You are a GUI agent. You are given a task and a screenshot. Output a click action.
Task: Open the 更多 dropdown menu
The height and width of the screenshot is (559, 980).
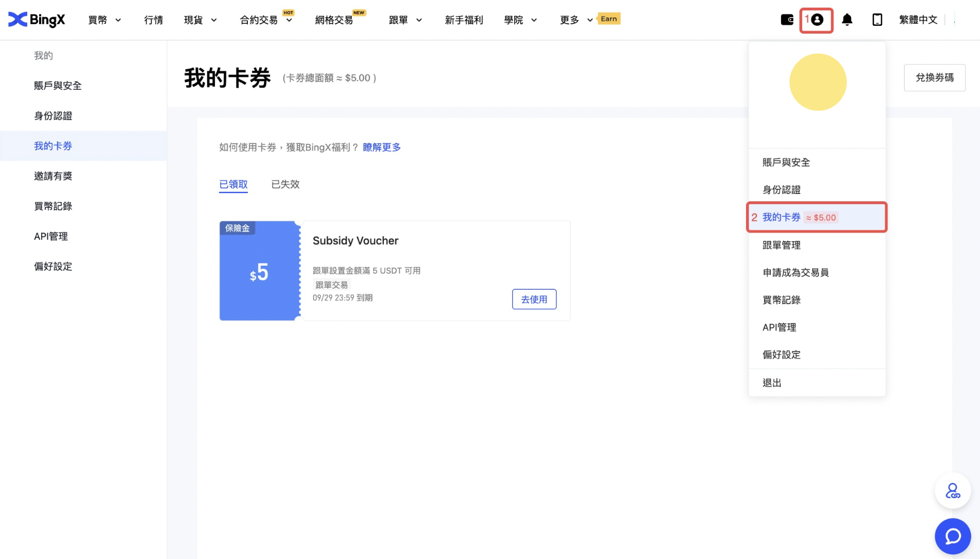coord(576,20)
